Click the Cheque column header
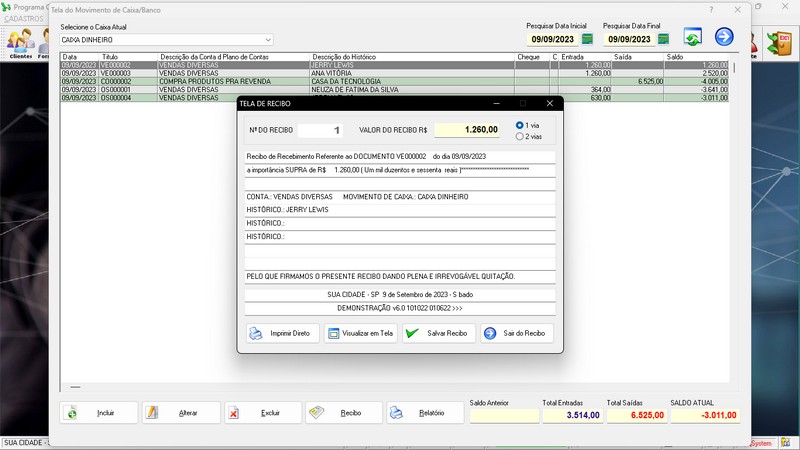This screenshot has width=800, height=450. click(533, 57)
